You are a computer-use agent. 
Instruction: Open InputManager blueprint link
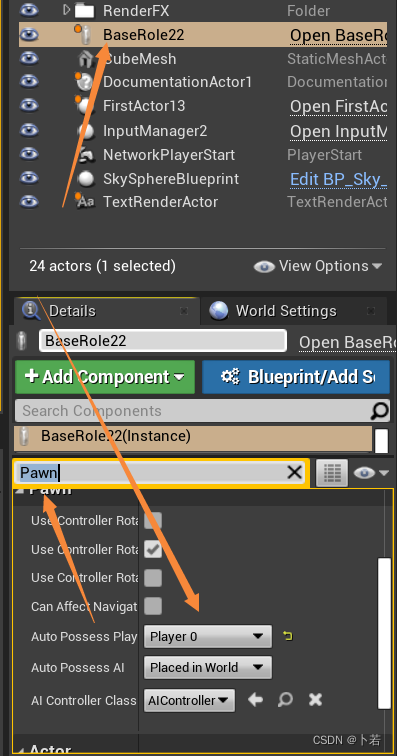tap(338, 131)
